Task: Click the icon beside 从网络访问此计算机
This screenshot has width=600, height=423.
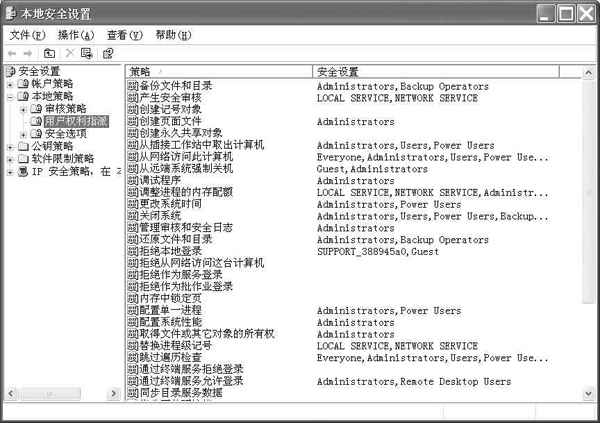Action: click(x=133, y=157)
